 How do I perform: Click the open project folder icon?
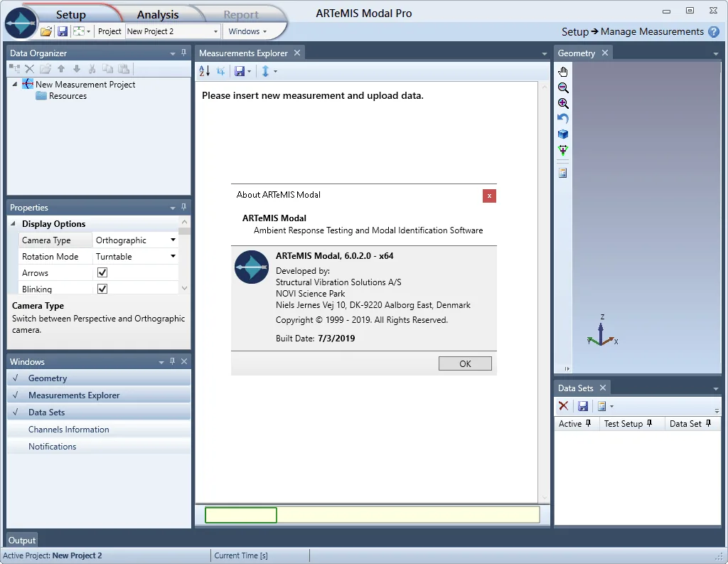(x=46, y=31)
